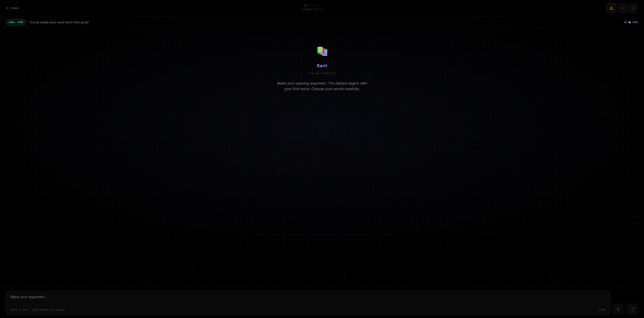This screenshot has height=318, width=644.
Task: Open the book guide icon
Action: (x=633, y=8)
